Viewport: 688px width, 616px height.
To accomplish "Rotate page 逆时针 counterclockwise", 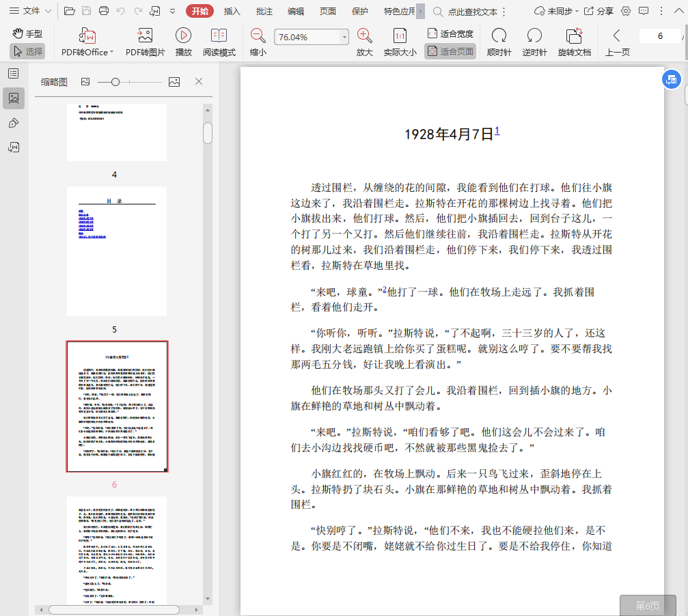I will [534, 42].
